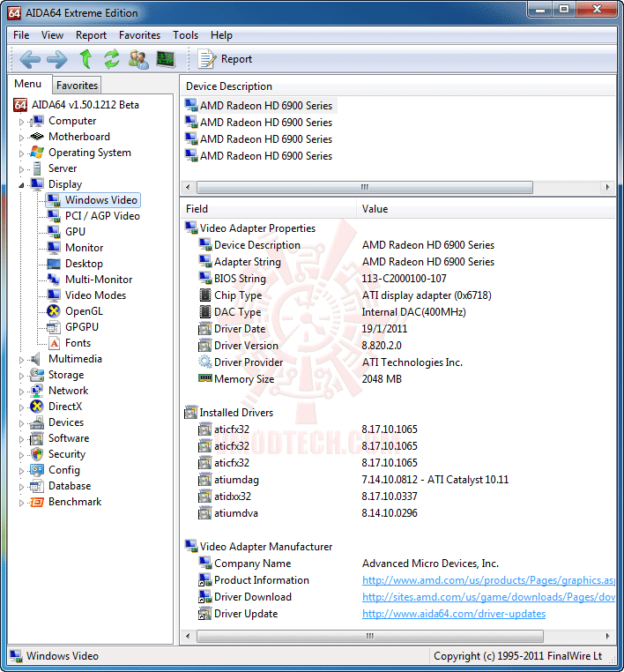This screenshot has width=624, height=672.
Task: Click the Forward arrow toolbar icon
Action: 57,59
